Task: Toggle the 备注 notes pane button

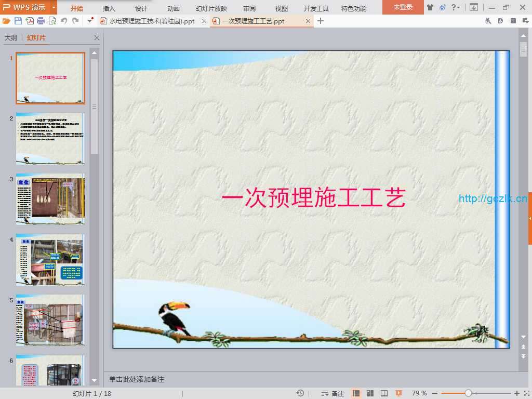Action: pyautogui.click(x=332, y=393)
